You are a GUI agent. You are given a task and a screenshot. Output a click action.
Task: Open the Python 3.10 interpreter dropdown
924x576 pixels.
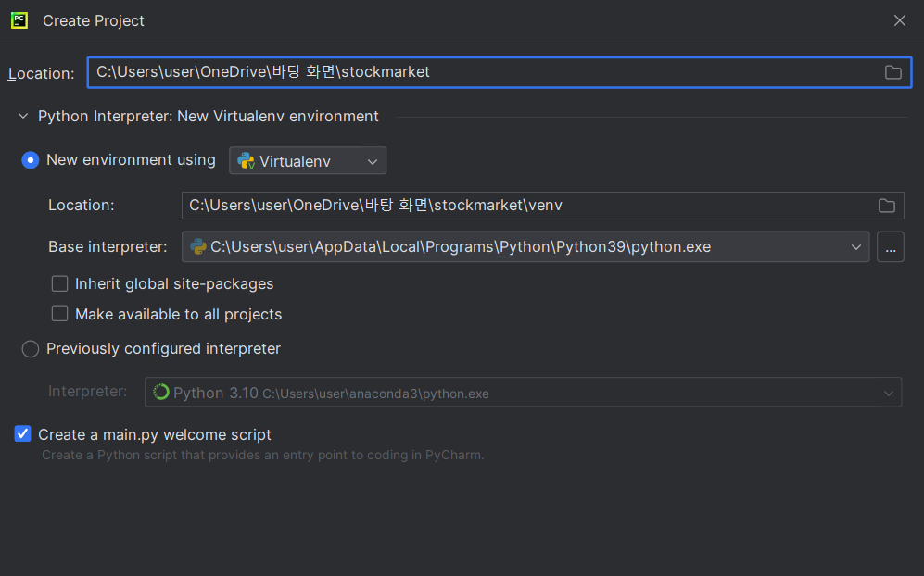pyautogui.click(x=523, y=393)
